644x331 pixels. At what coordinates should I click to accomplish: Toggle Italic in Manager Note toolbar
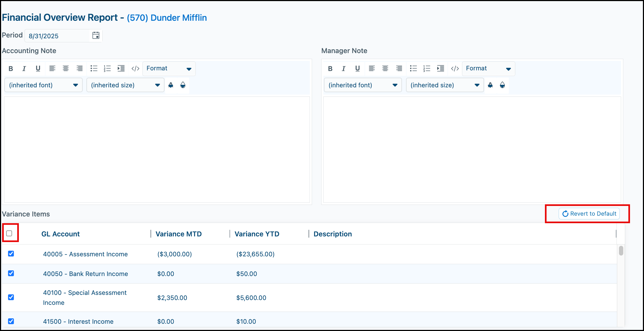tap(344, 68)
